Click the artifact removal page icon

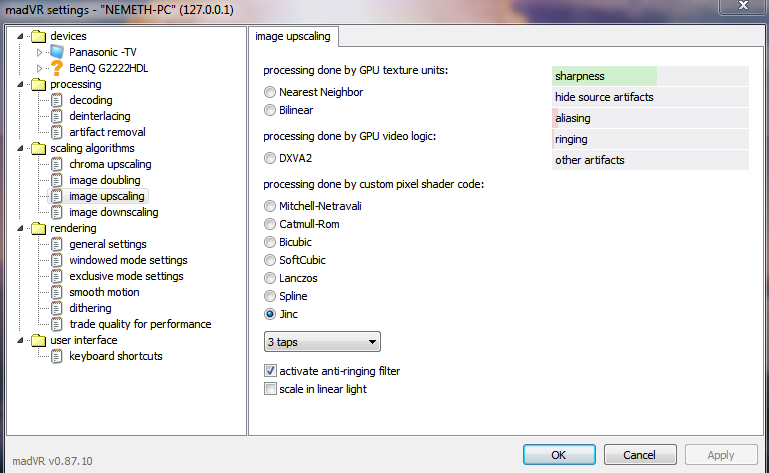(57, 132)
